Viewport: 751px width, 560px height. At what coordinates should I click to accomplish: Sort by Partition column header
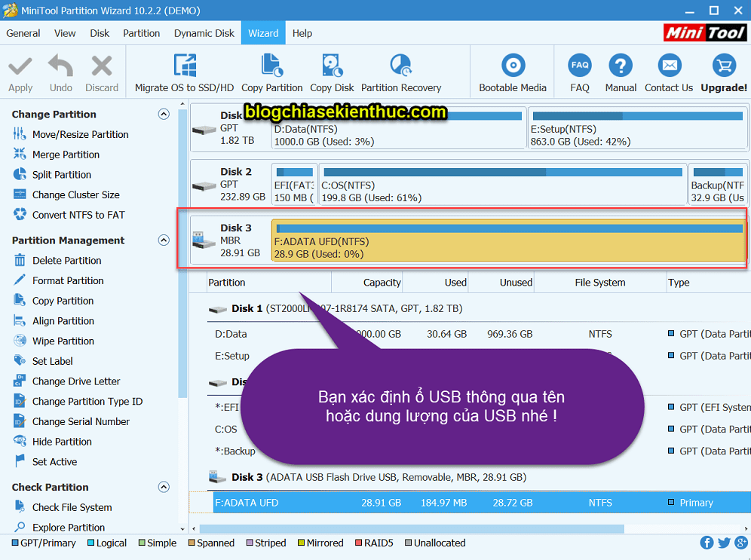(269, 283)
